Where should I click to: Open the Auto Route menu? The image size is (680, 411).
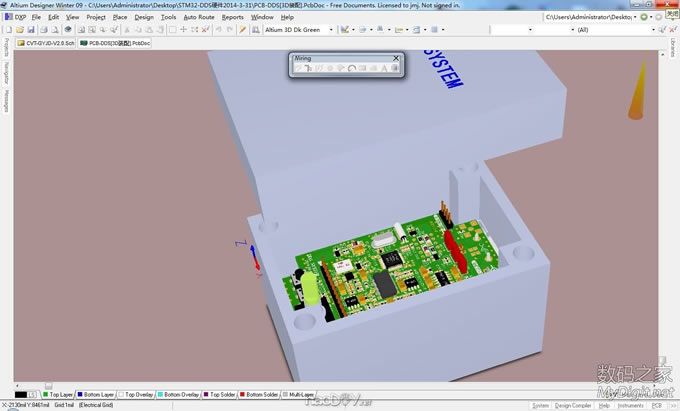click(198, 17)
